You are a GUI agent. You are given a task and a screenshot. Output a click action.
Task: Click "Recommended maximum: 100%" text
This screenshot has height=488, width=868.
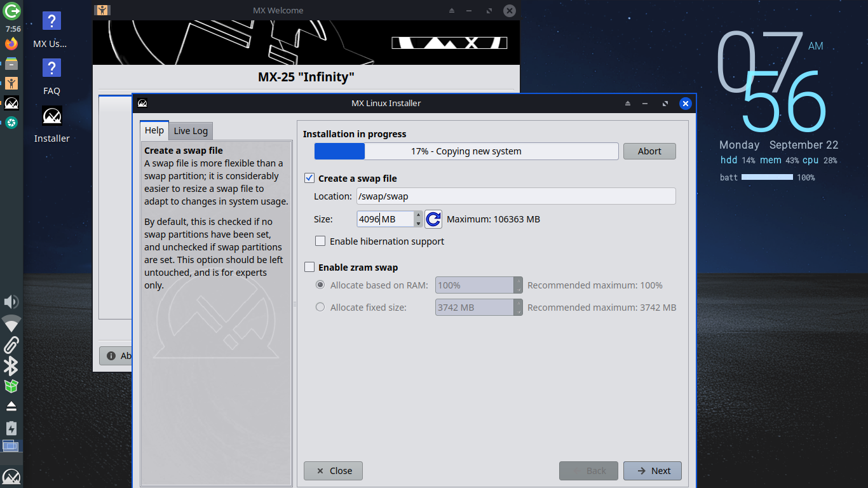595,285
